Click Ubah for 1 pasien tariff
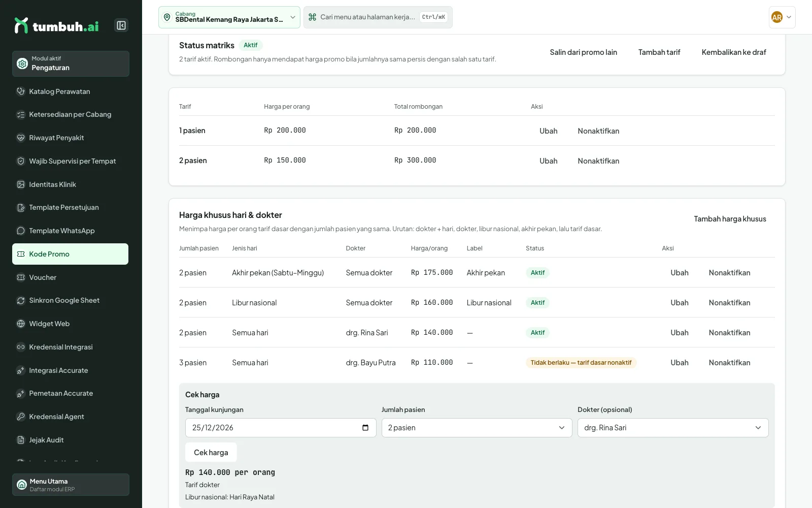The image size is (812, 508). tap(548, 131)
